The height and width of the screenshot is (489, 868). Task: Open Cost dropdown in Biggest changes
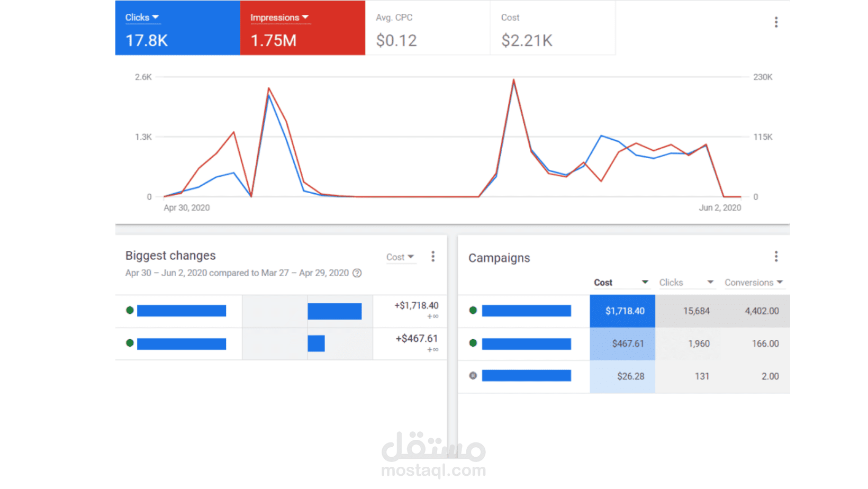[400, 257]
